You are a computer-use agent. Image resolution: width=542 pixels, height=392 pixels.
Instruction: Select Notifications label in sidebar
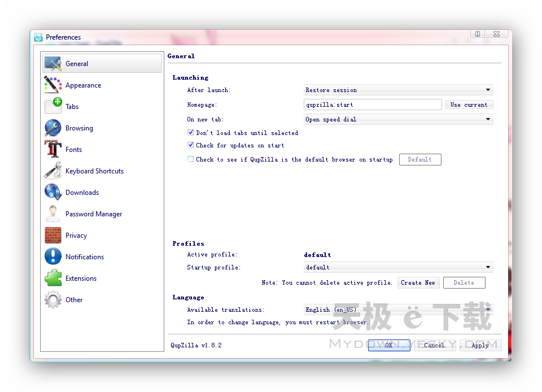(85, 257)
